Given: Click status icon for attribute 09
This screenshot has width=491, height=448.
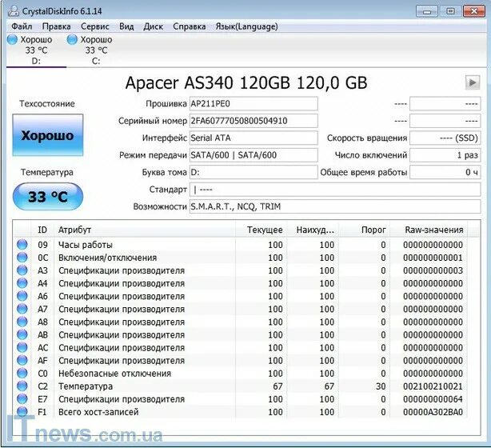Looking at the screenshot, I should click(x=22, y=245).
